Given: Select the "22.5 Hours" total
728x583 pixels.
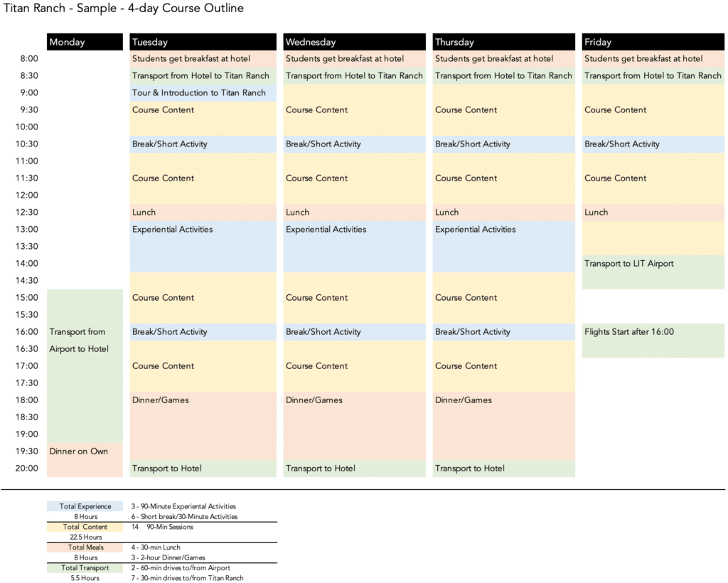Looking at the screenshot, I should (x=86, y=537).
